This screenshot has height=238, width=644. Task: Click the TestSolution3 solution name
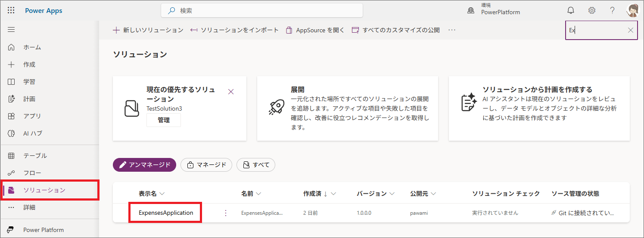[x=164, y=108]
